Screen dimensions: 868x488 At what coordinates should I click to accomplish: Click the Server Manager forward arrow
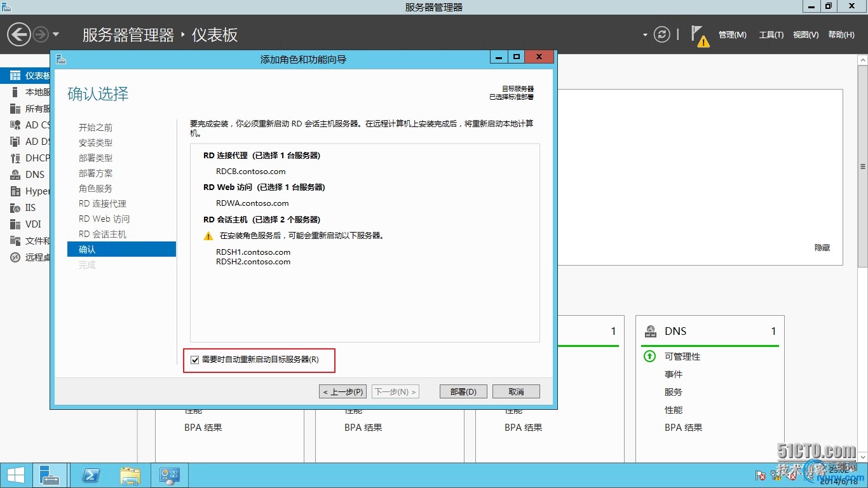click(x=40, y=34)
